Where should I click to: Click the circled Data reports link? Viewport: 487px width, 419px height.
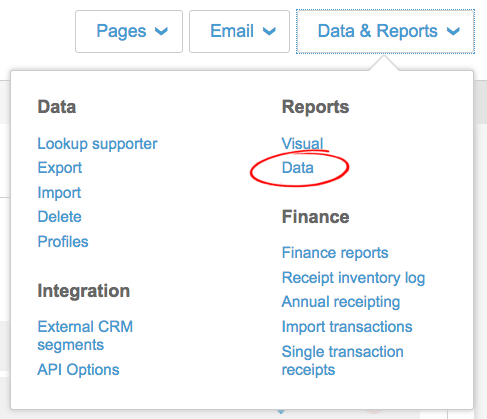[298, 168]
